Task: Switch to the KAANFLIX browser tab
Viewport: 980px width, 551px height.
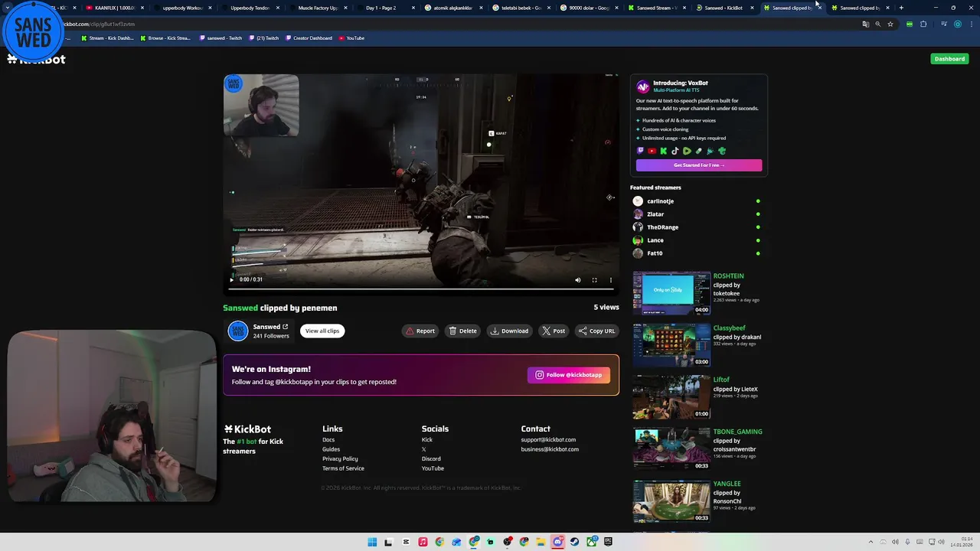Action: [x=113, y=8]
